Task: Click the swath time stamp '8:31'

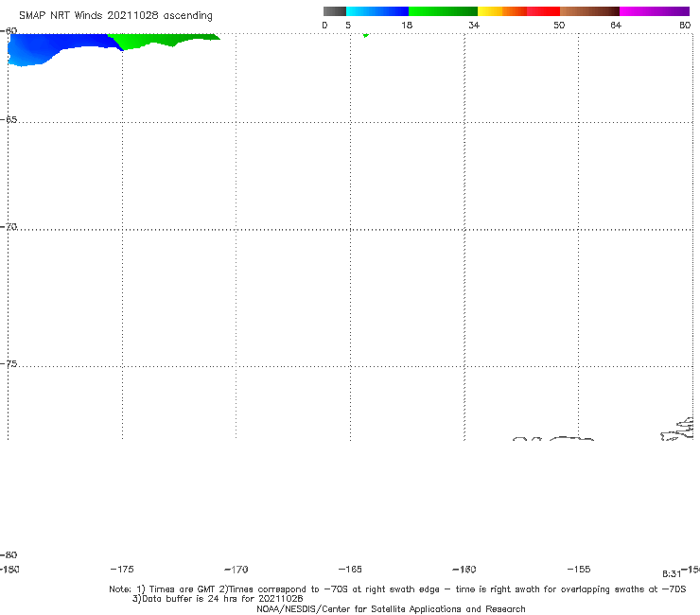Action: [x=672, y=574]
